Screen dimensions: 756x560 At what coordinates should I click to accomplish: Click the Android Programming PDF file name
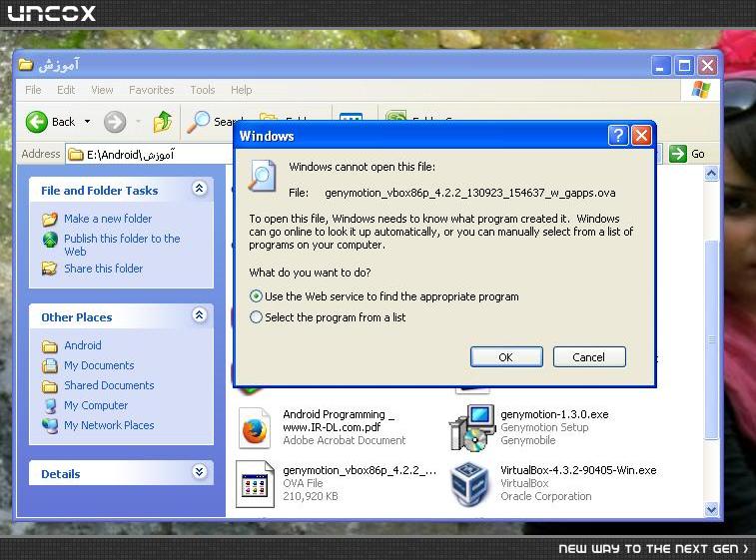click(x=339, y=420)
